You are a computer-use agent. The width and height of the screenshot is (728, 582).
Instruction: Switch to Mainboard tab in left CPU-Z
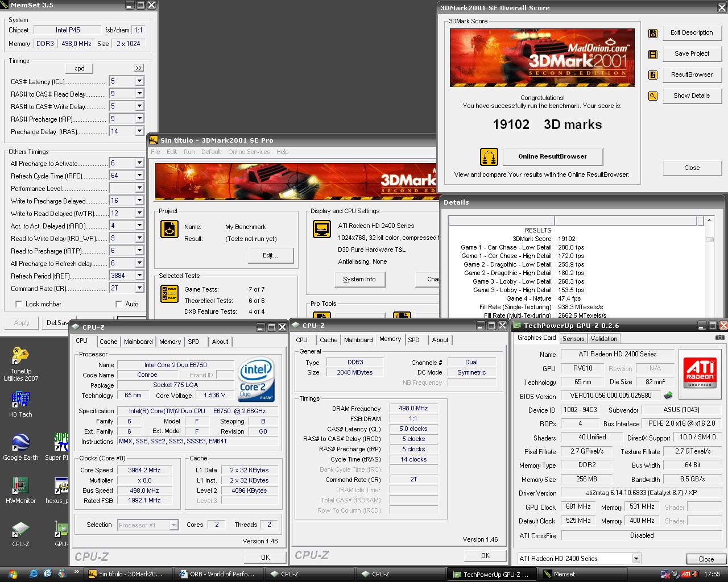tap(138, 342)
